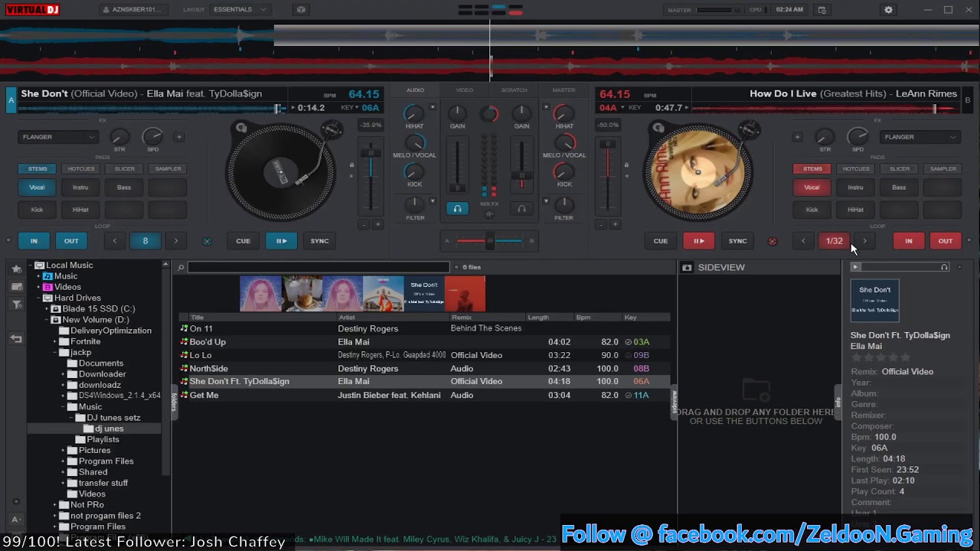Halve loop length on deck B
This screenshot has height=551, width=980.
tap(803, 241)
